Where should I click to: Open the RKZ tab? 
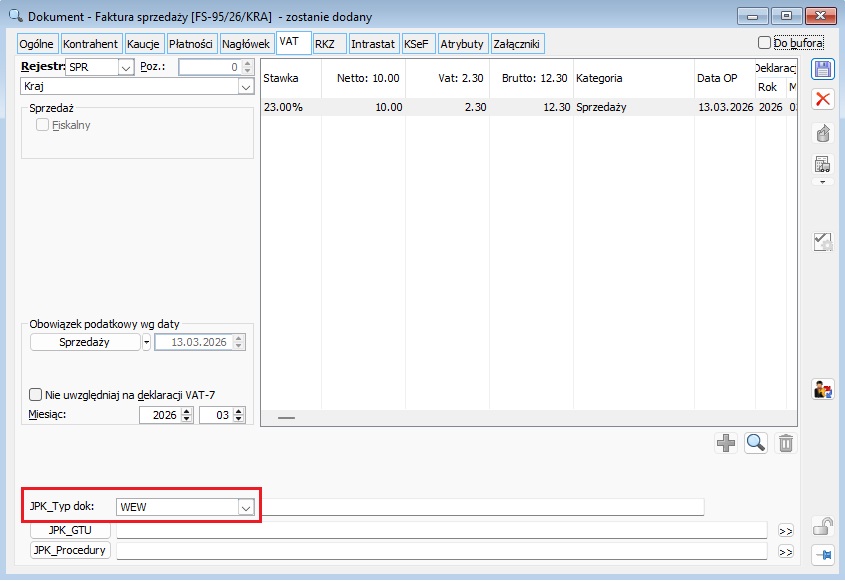[x=329, y=44]
